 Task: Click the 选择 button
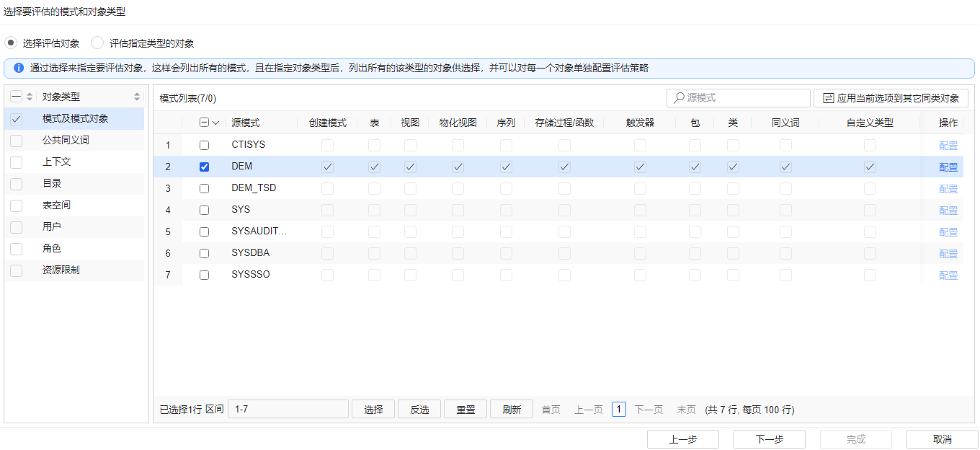click(x=373, y=409)
